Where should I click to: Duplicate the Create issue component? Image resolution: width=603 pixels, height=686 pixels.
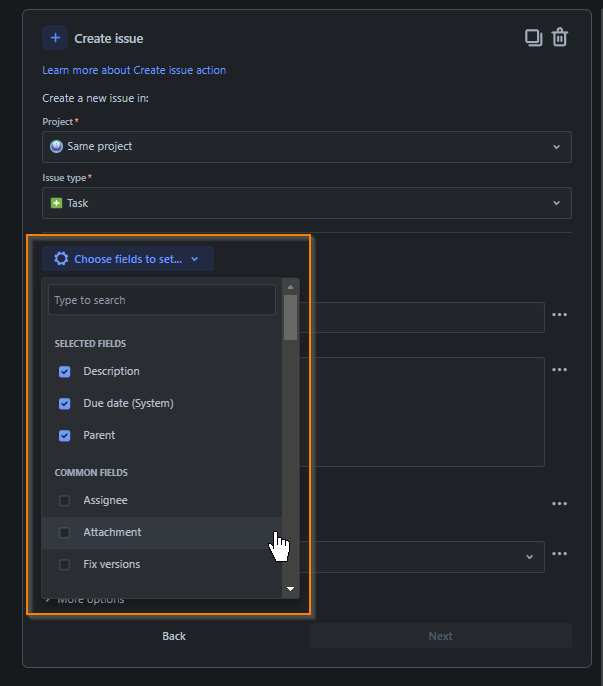pyautogui.click(x=533, y=38)
